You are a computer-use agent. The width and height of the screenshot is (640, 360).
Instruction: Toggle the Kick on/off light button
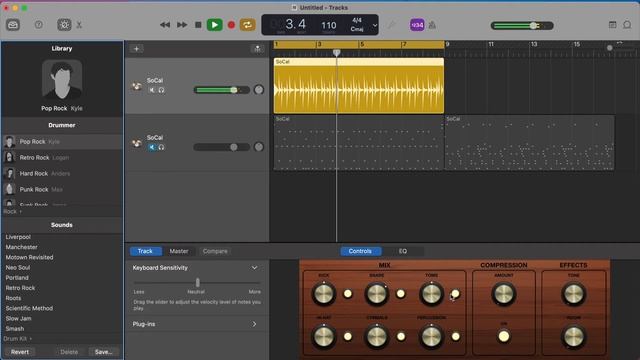(348, 293)
